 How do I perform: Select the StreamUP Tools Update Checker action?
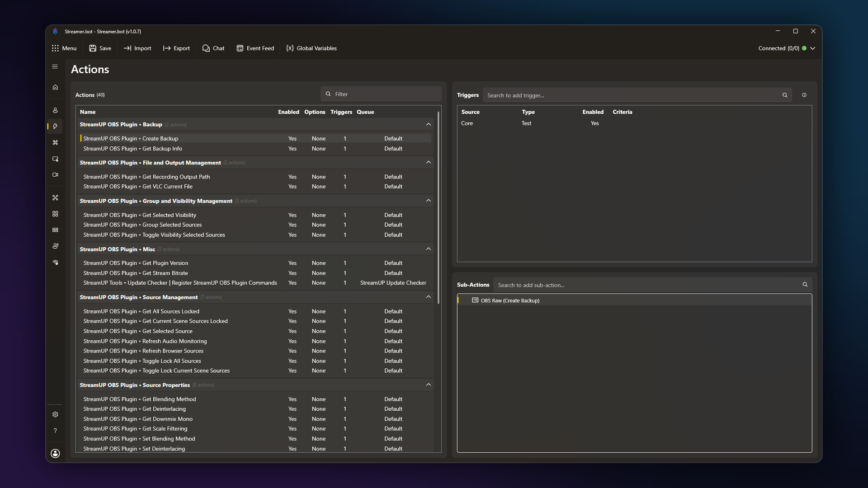point(255,283)
